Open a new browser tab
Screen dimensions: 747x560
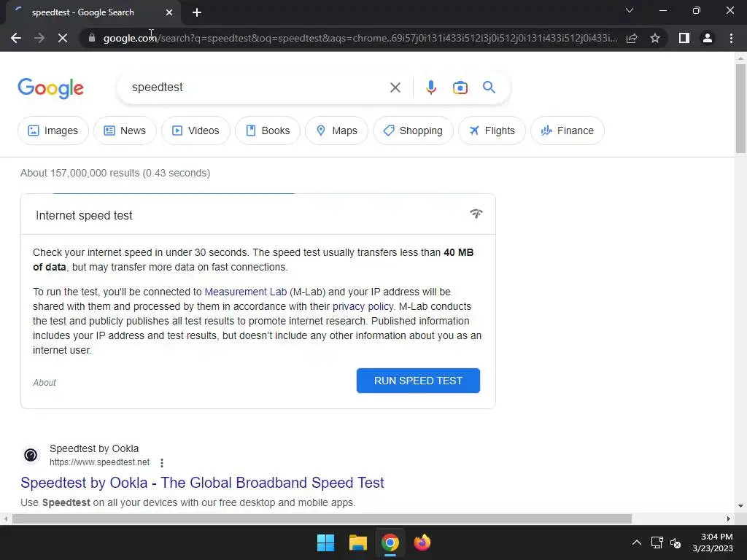pos(197,12)
